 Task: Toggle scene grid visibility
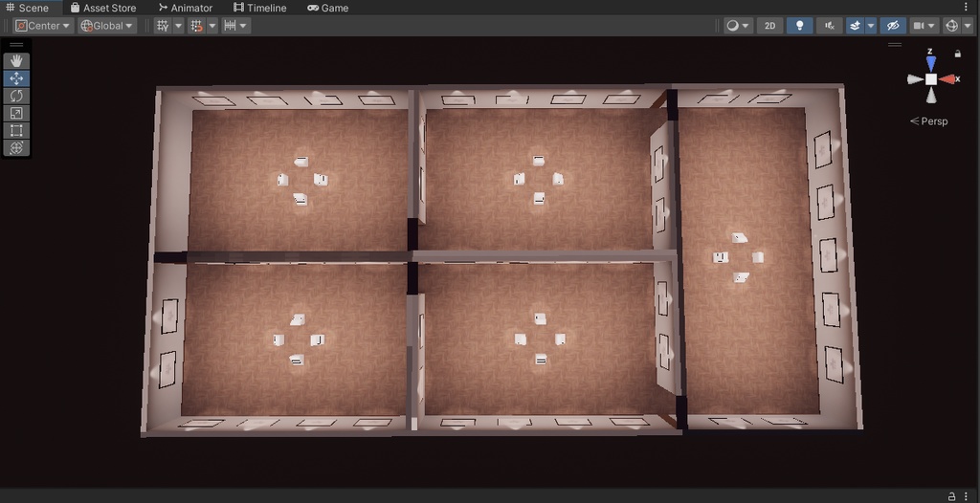pyautogui.click(x=163, y=26)
